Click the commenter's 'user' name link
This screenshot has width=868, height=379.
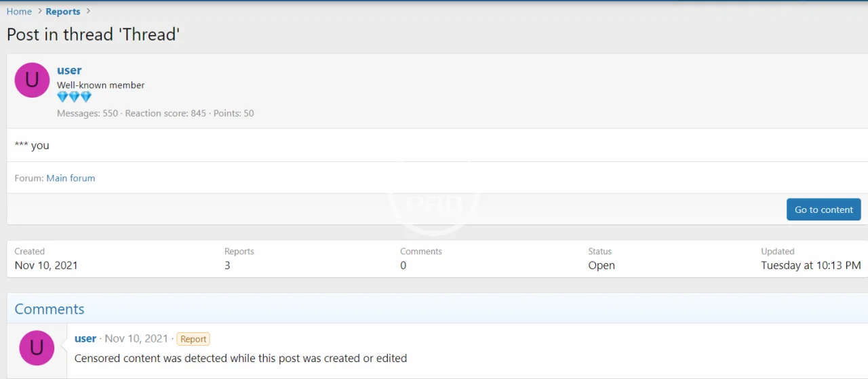[x=85, y=338]
